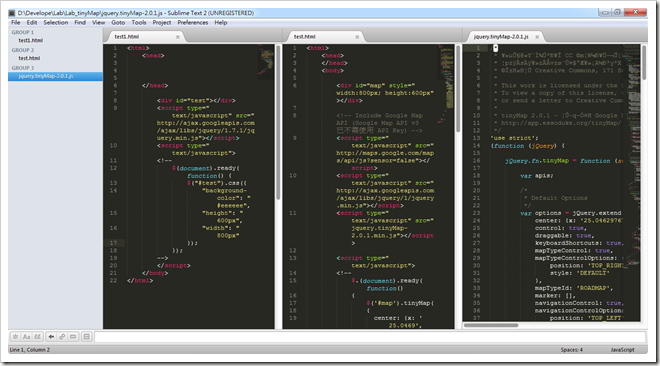This screenshot has width=660, height=366.
Task: Open the Selection menu
Action: click(x=56, y=22)
